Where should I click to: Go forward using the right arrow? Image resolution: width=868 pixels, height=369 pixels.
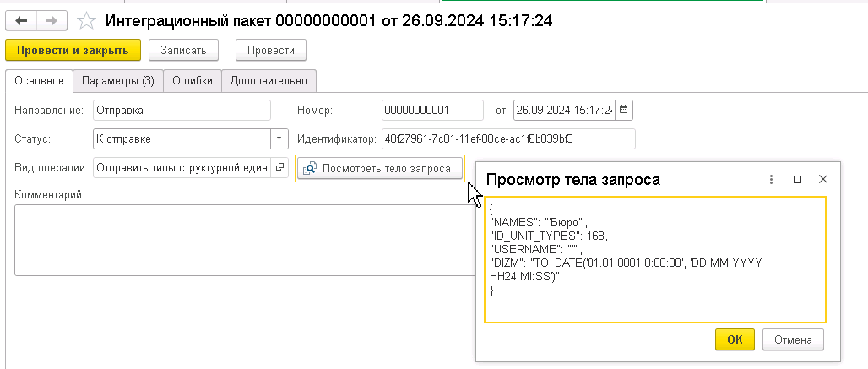pyautogui.click(x=51, y=21)
